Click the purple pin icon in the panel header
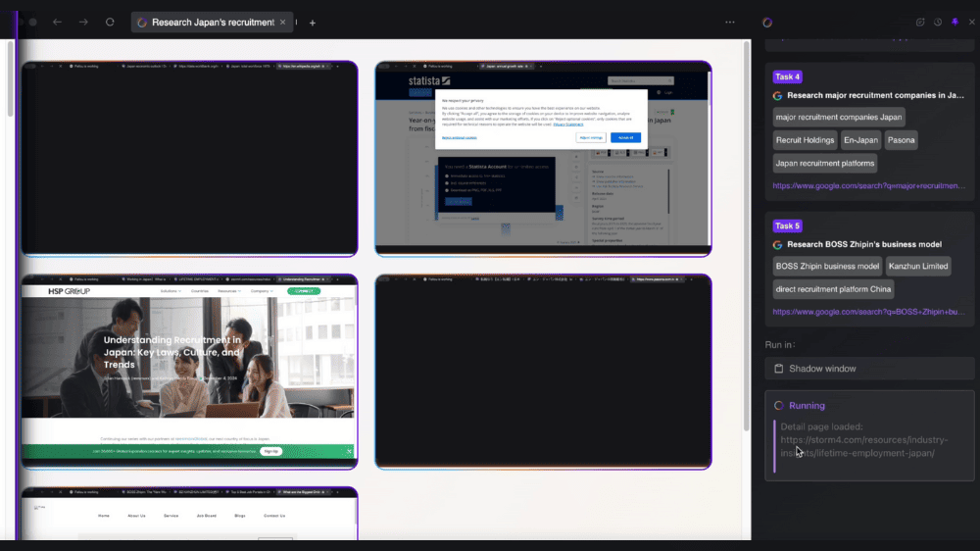 click(x=955, y=22)
